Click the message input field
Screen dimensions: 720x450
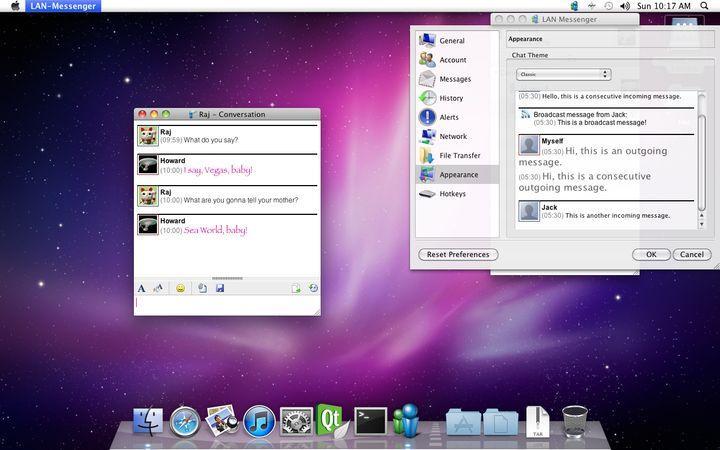[227, 305]
